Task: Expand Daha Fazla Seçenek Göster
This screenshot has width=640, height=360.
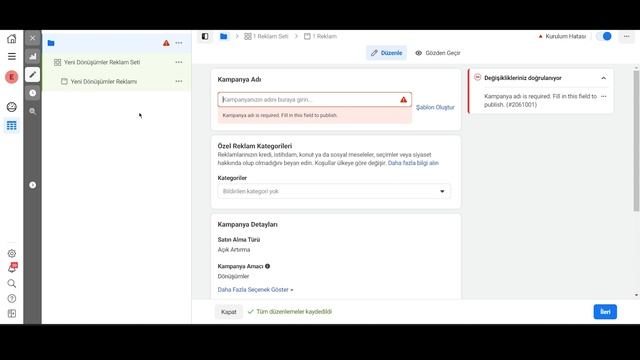Action: pos(255,289)
